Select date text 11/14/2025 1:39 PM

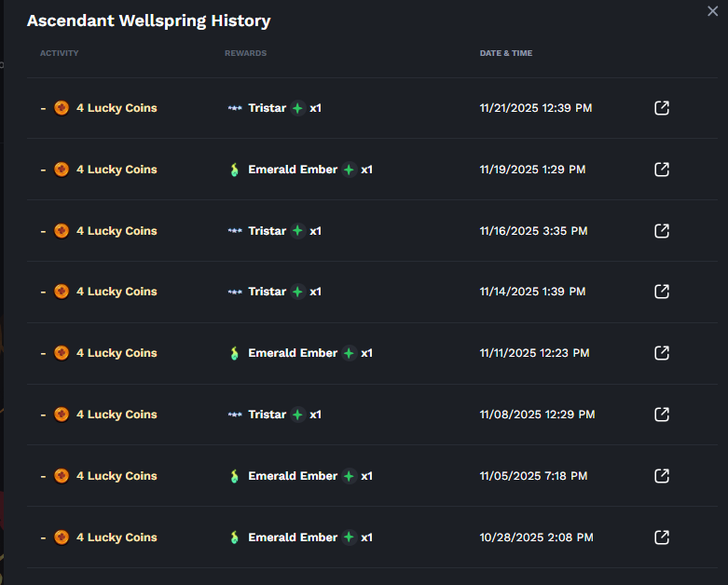pos(532,292)
